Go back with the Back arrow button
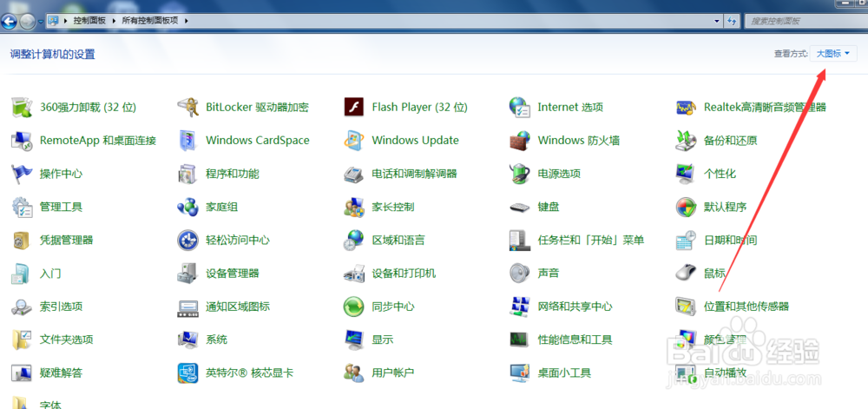 point(10,22)
